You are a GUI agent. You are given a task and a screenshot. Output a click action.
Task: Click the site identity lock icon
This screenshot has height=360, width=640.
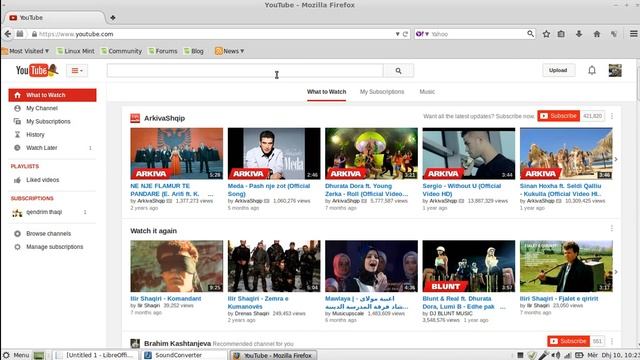[34, 34]
